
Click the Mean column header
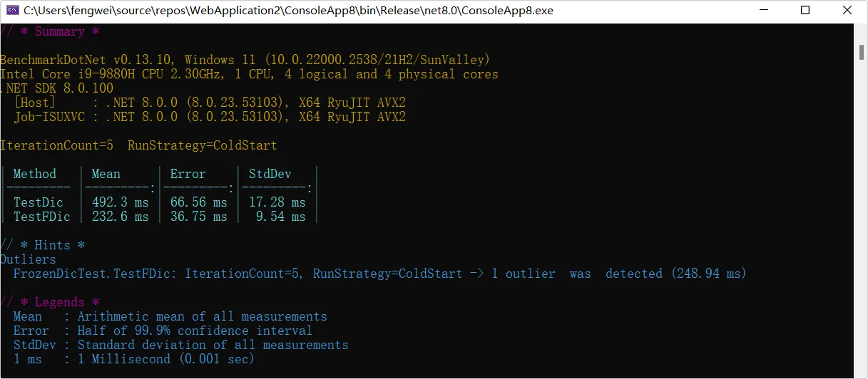(106, 174)
